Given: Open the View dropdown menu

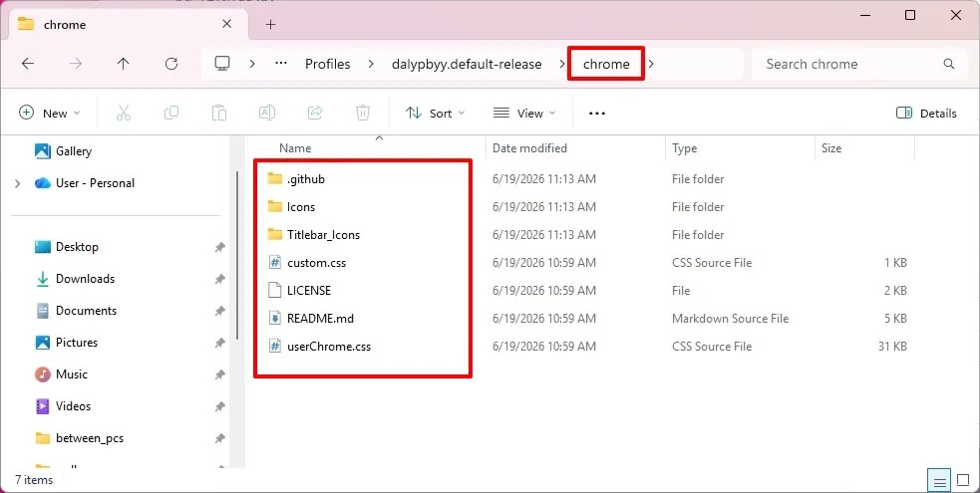Looking at the screenshot, I should pyautogui.click(x=524, y=113).
